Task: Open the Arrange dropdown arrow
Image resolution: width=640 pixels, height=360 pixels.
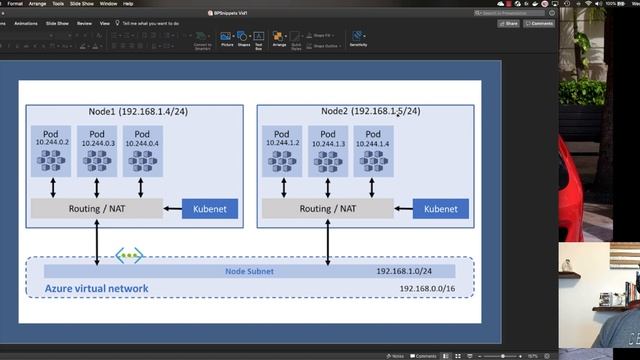Action: point(286,36)
